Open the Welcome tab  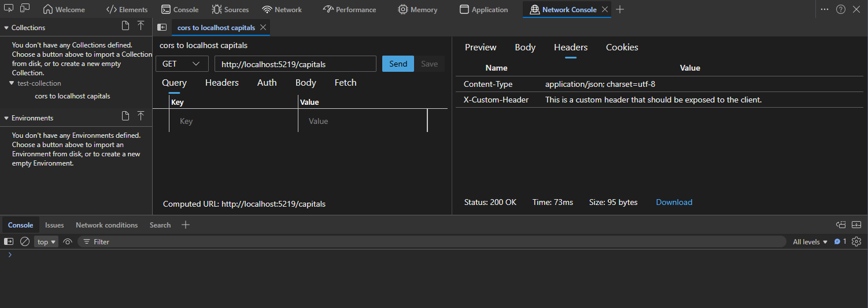[x=64, y=9]
